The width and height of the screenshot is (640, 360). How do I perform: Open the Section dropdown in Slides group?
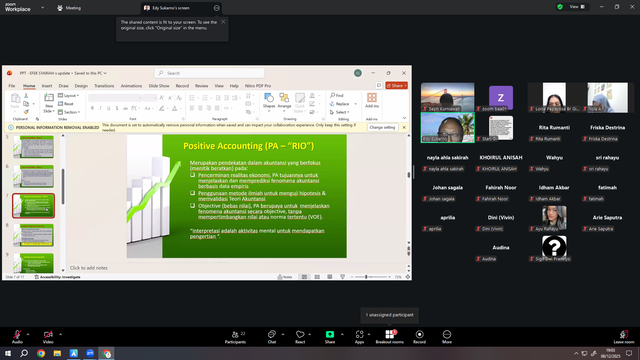pos(69,112)
